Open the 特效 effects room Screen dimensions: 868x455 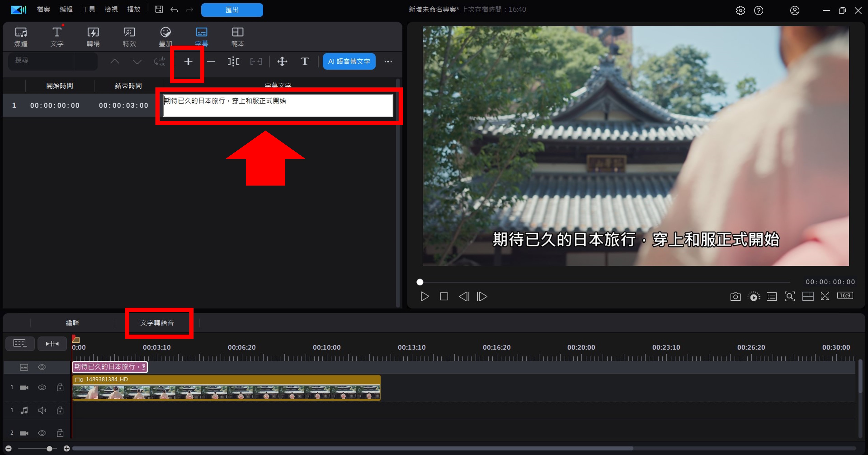[x=129, y=37]
